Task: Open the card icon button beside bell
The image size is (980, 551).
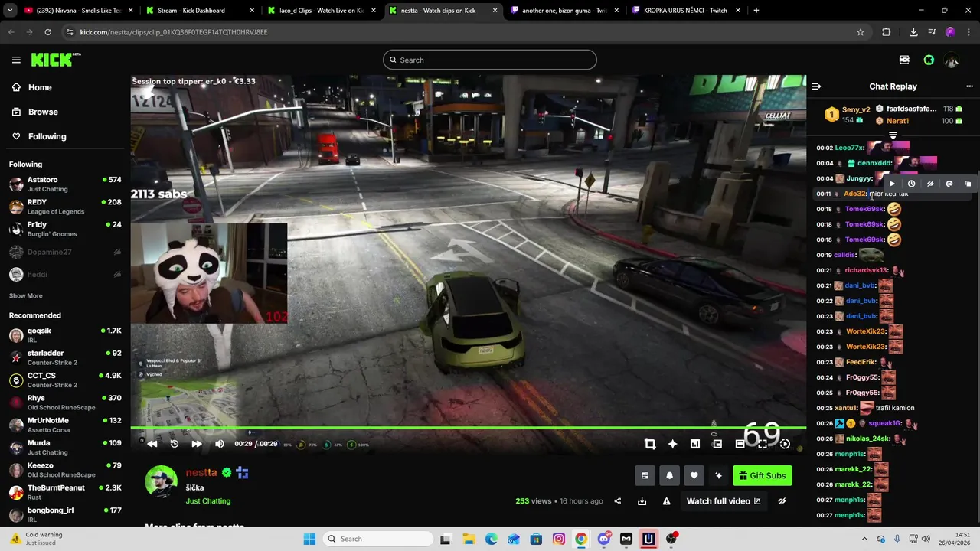Action: tap(645, 475)
